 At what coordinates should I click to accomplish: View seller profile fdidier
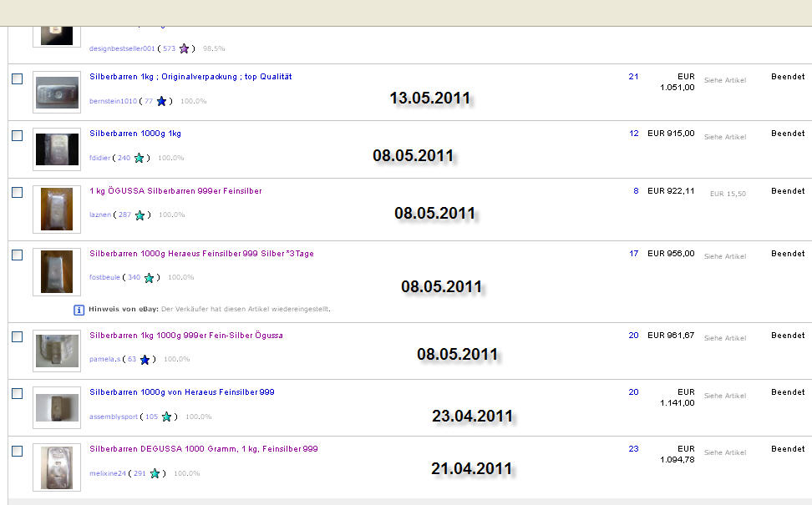point(99,158)
